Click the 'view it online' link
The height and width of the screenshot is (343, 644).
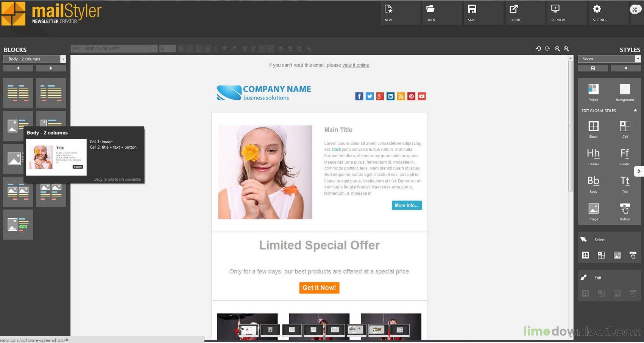coord(356,65)
